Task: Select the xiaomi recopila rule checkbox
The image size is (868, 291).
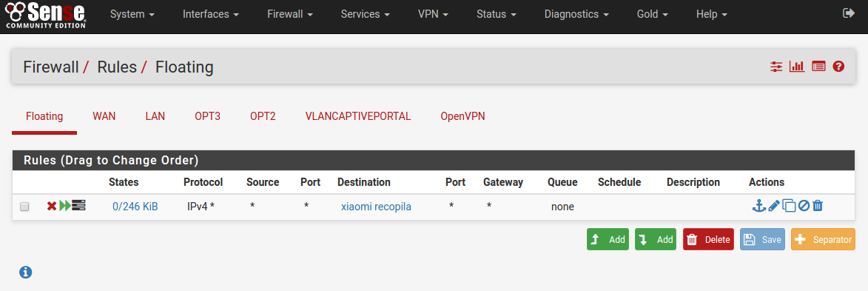Action: click(24, 207)
